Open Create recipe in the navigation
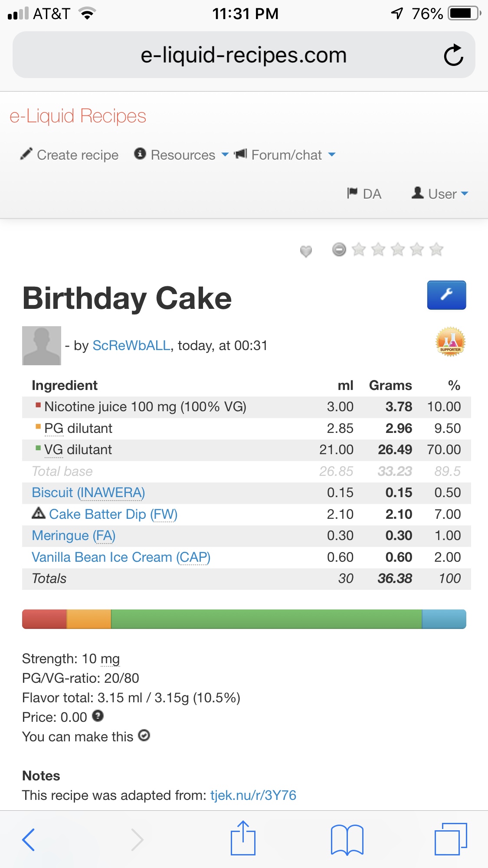The width and height of the screenshot is (488, 868). pos(69,155)
